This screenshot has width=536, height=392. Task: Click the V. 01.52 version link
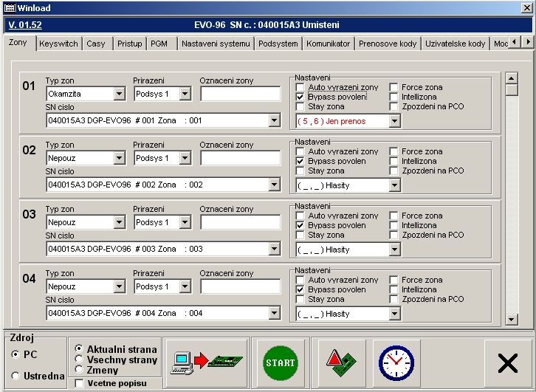[25, 24]
